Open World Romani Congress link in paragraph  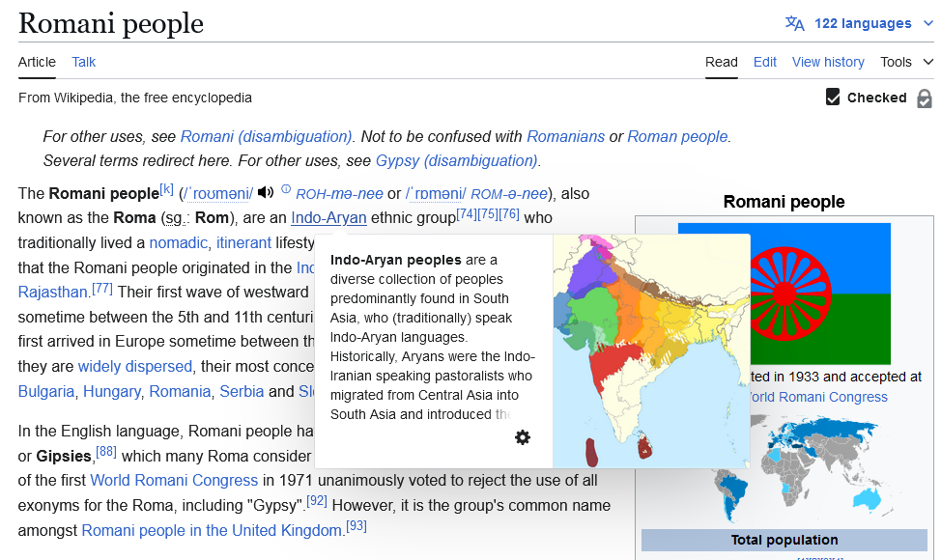pyautogui.click(x=174, y=480)
